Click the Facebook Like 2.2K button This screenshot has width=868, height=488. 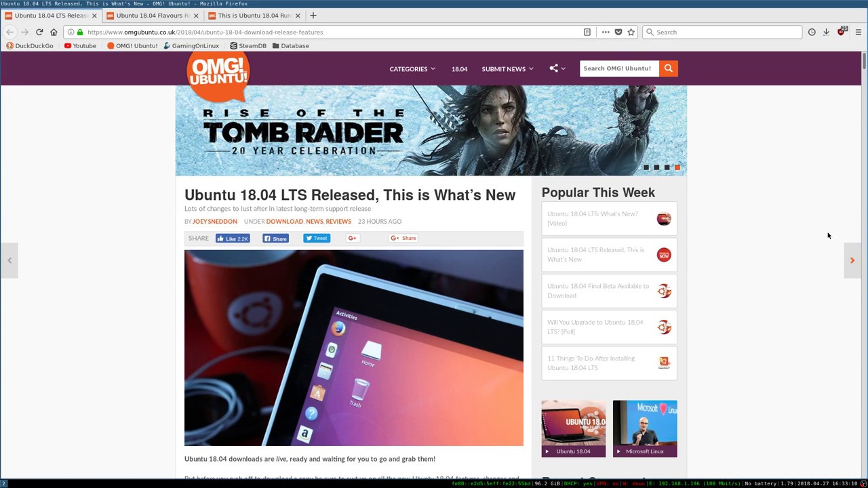click(233, 239)
